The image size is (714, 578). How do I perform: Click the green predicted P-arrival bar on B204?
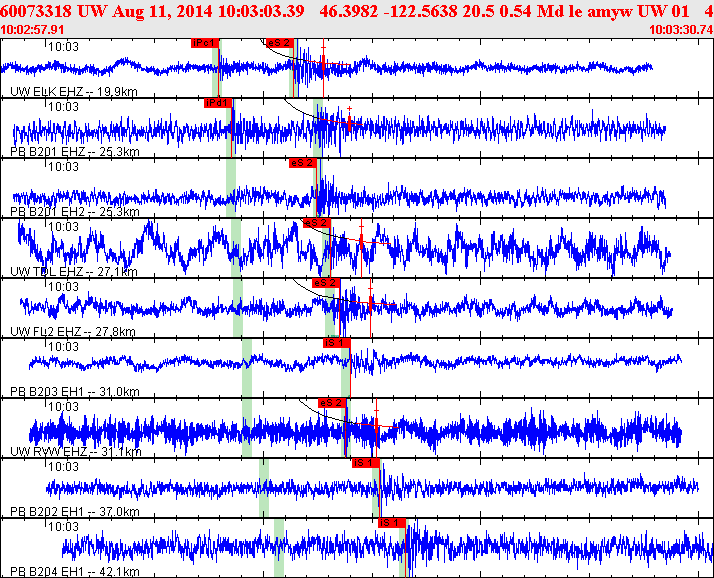coord(279,548)
